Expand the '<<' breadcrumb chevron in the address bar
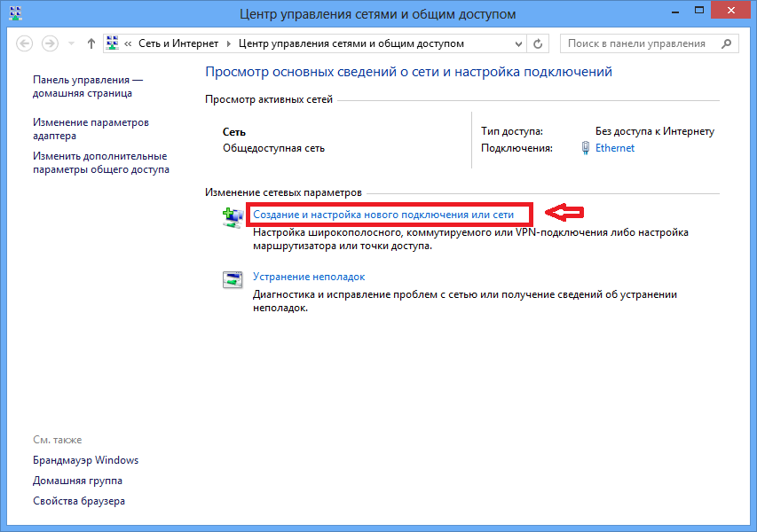Image resolution: width=757 pixels, height=532 pixels. tap(130, 43)
